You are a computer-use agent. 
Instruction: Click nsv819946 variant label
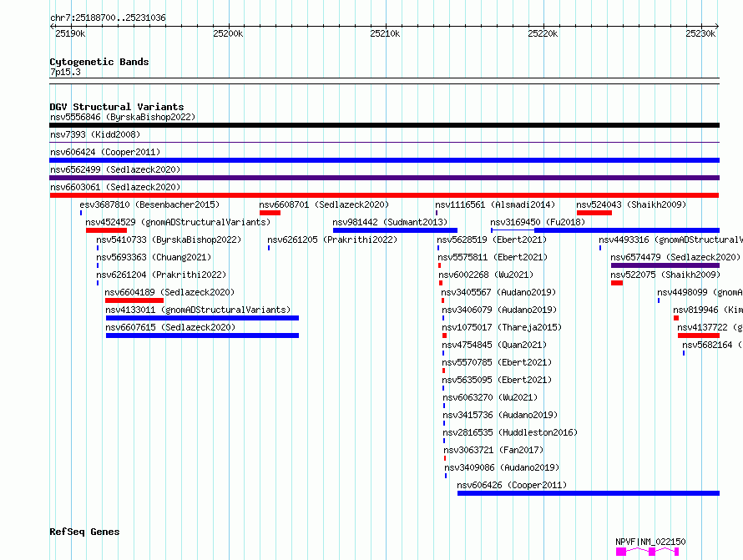coord(708,310)
